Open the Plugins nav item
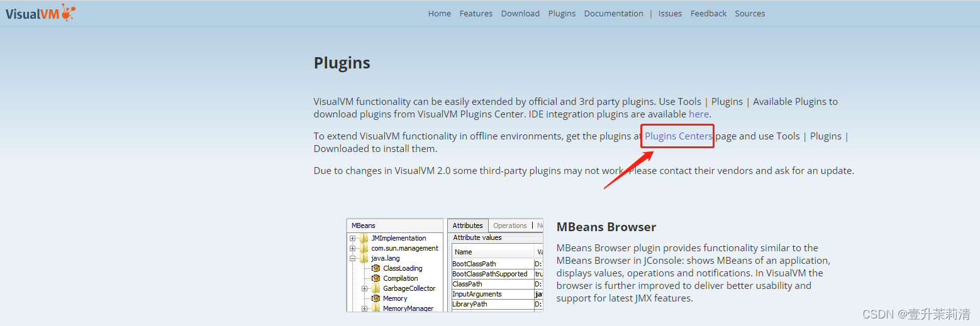980x326 pixels. coord(562,13)
